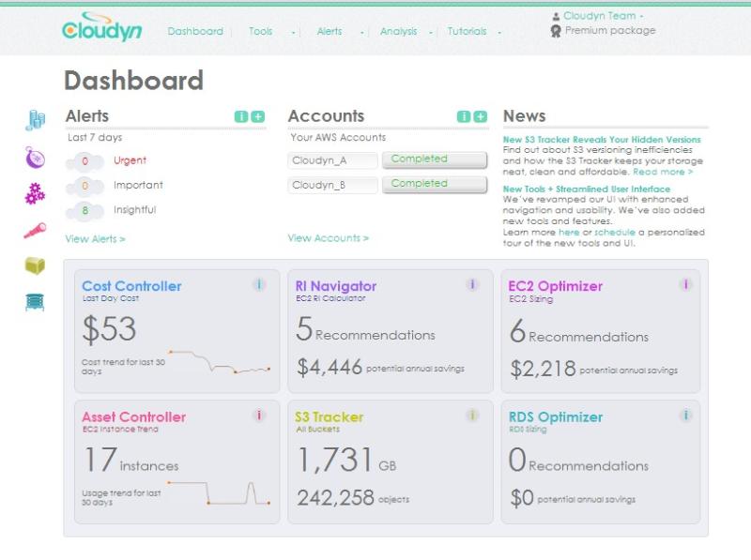The width and height of the screenshot is (751, 560).
Task: Click the $2,218 potential annual savings value
Action: (x=544, y=369)
